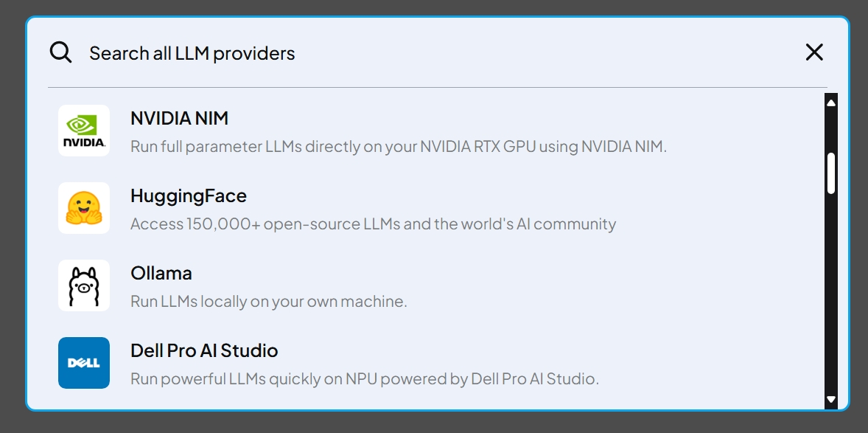Click the HuggingFace hugging emoji icon
868x433 pixels.
pyautogui.click(x=84, y=208)
